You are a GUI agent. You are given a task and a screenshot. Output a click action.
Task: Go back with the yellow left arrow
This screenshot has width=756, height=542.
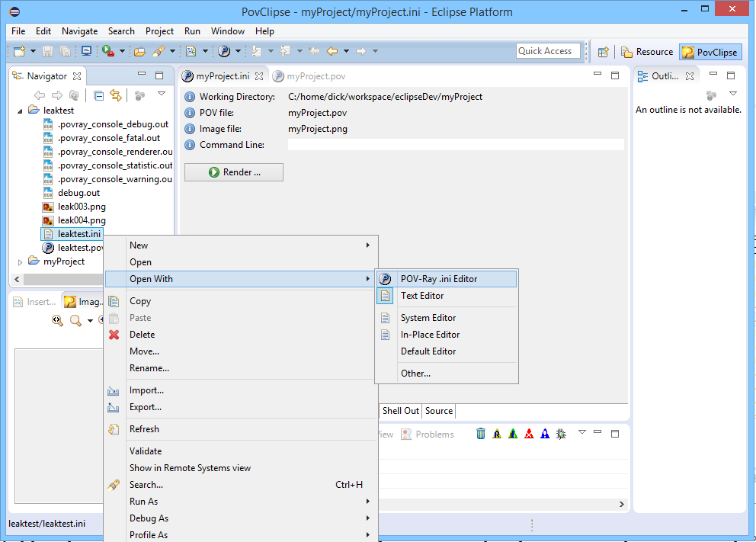tap(332, 50)
